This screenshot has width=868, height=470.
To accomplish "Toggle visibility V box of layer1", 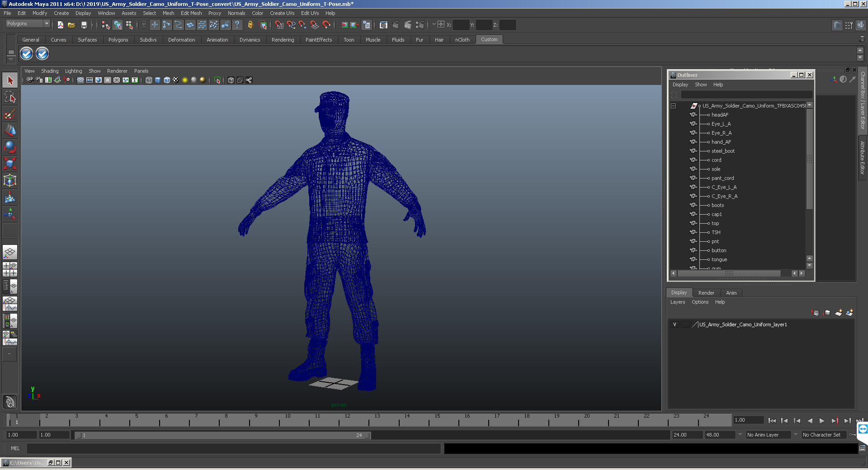I will 675,324.
